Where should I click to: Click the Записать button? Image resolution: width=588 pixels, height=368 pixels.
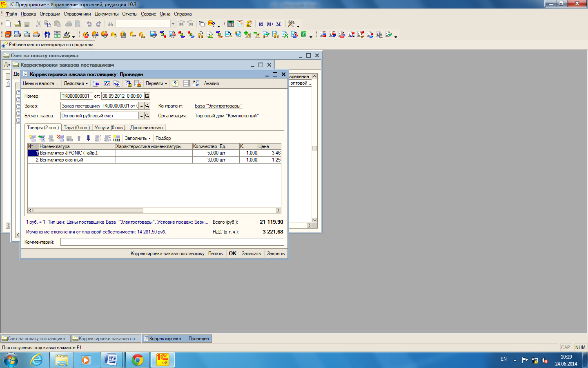(x=251, y=254)
